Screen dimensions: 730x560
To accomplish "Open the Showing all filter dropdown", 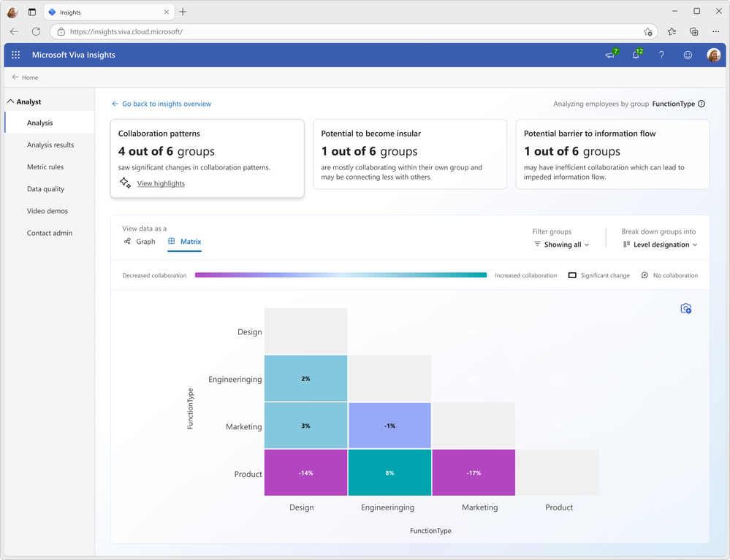I will pos(561,245).
